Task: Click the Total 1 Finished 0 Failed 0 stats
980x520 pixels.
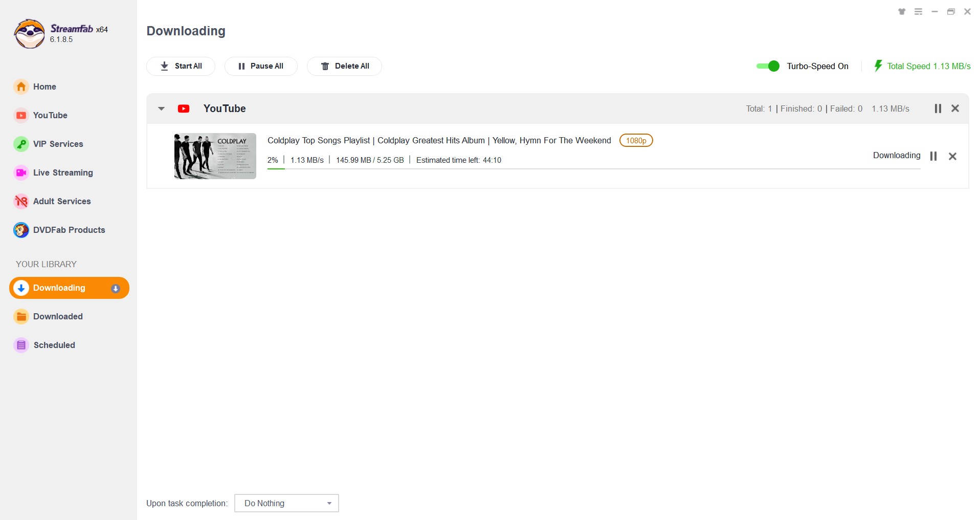Action: coord(804,109)
